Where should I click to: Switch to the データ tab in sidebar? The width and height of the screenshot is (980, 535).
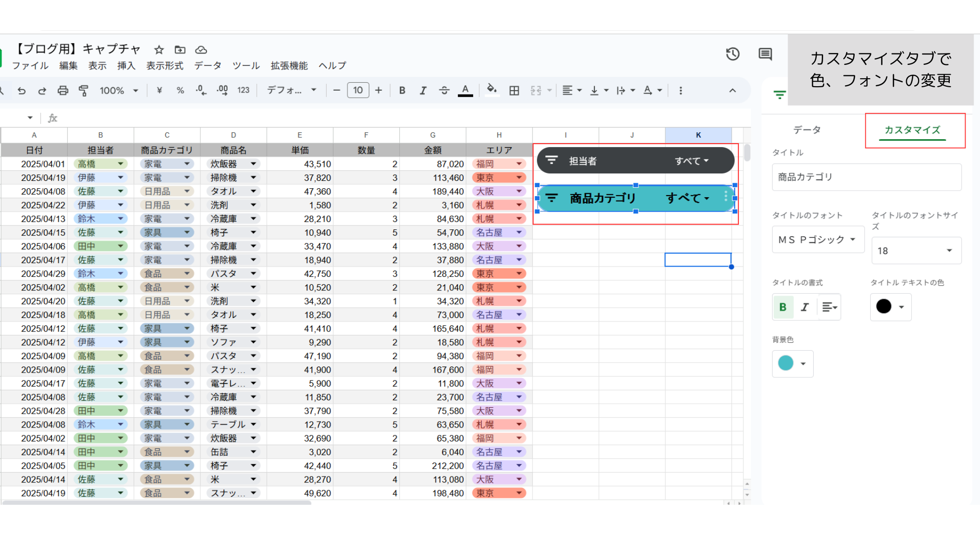pos(807,130)
